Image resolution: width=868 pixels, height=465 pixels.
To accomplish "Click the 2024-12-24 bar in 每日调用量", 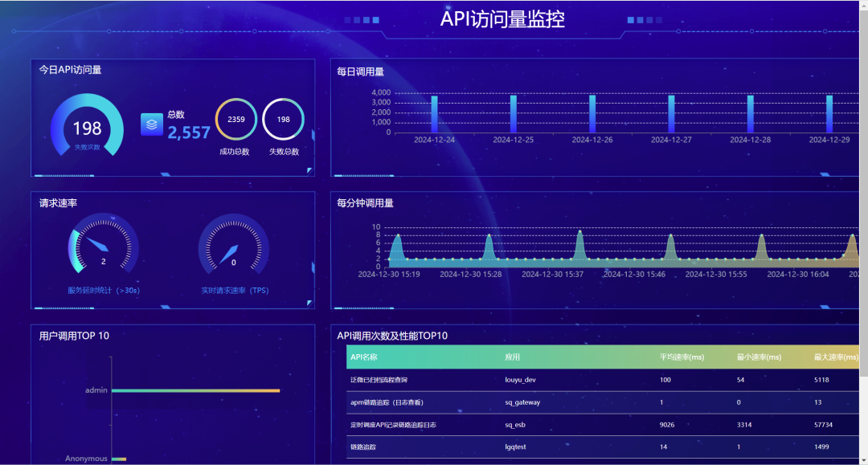I will (x=434, y=114).
